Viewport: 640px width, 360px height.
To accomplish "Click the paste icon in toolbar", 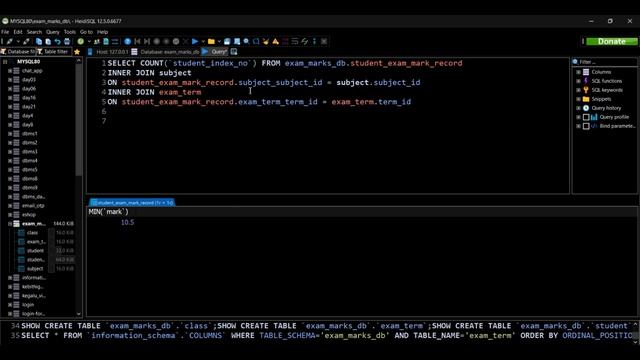I will (48, 42).
